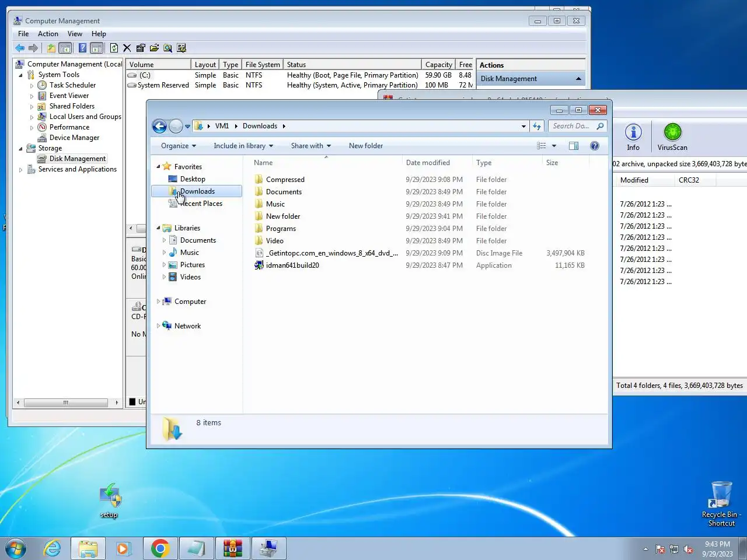This screenshot has height=560, width=747.
Task: Open the setup desktop shortcut
Action: (x=109, y=501)
